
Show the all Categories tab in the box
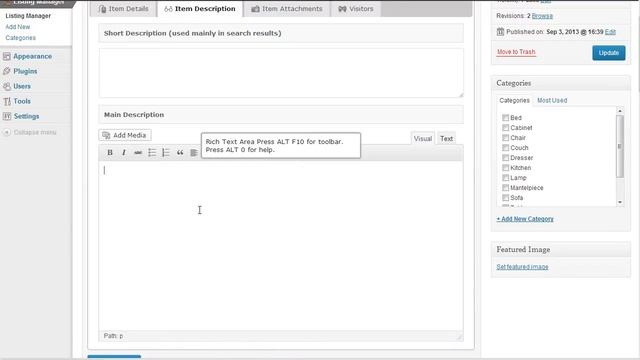[514, 100]
